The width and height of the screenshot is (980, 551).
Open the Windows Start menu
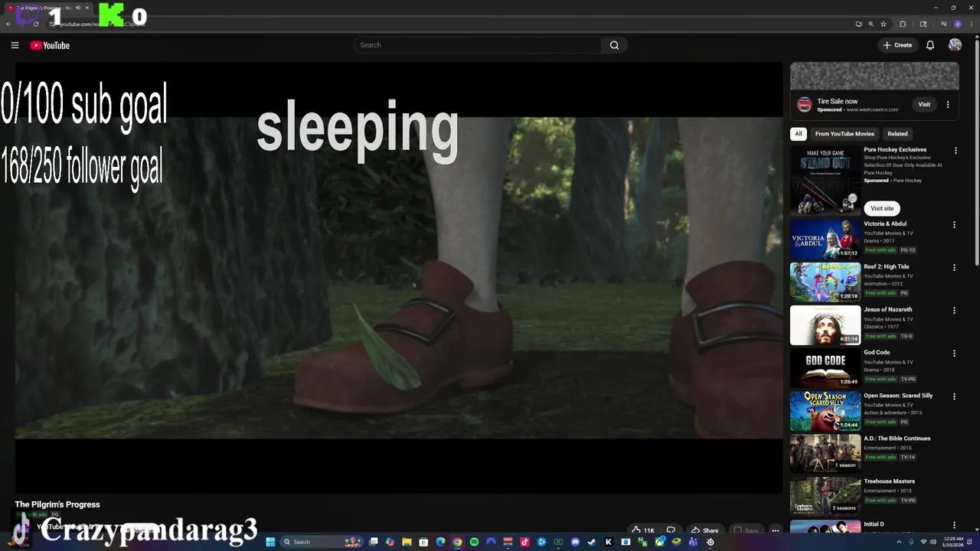coord(269,542)
